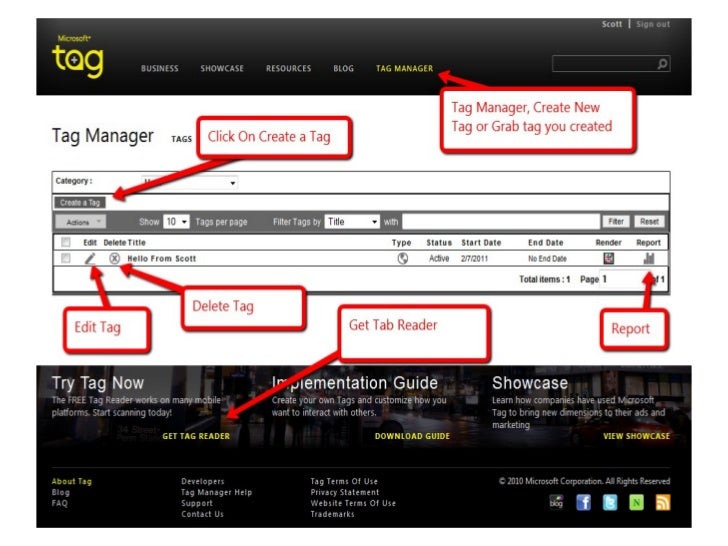Open the Category dropdown

tap(189, 182)
